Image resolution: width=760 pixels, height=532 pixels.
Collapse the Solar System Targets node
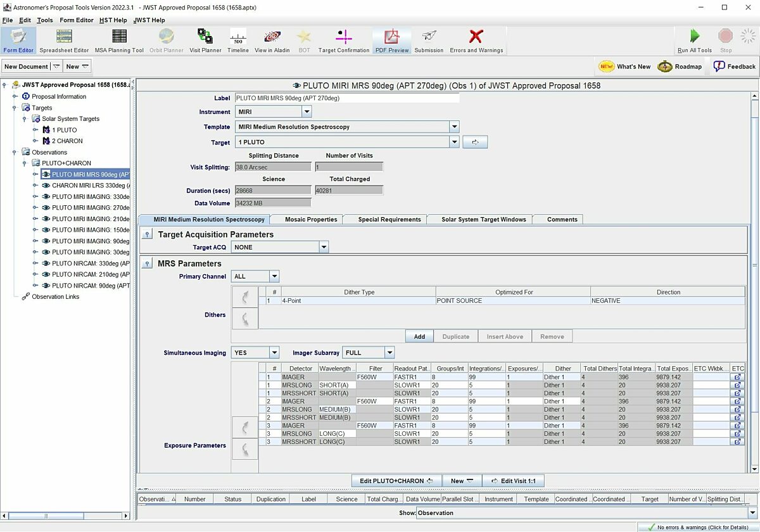coord(25,119)
